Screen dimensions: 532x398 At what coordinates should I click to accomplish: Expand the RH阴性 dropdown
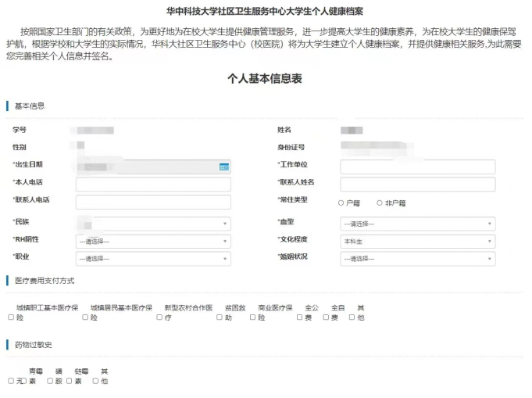point(153,242)
